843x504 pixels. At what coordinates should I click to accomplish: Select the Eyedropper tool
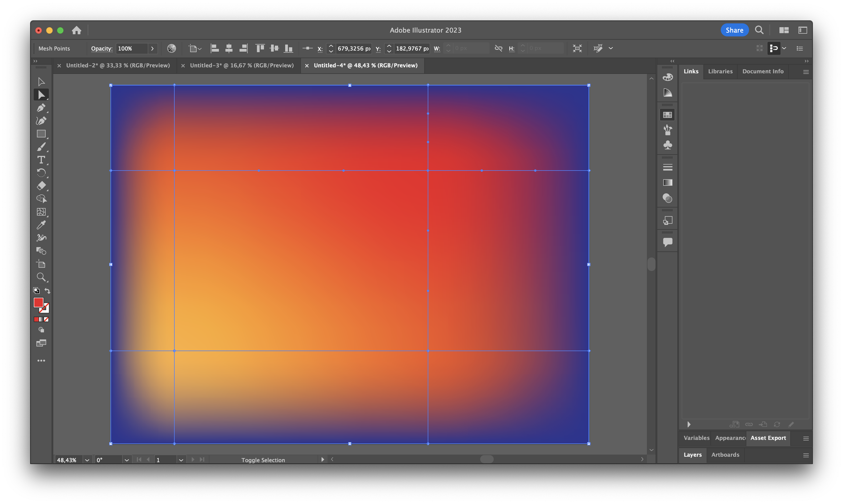point(41,225)
